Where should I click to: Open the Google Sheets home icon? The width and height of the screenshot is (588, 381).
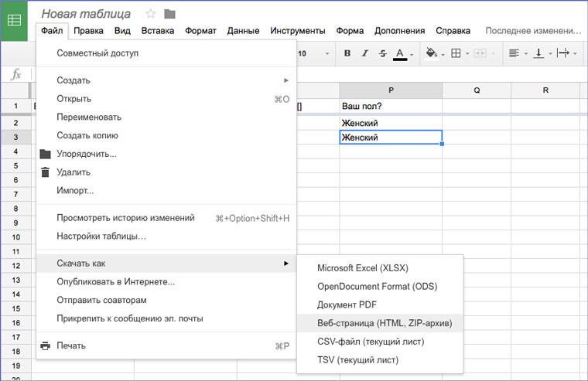[14, 20]
